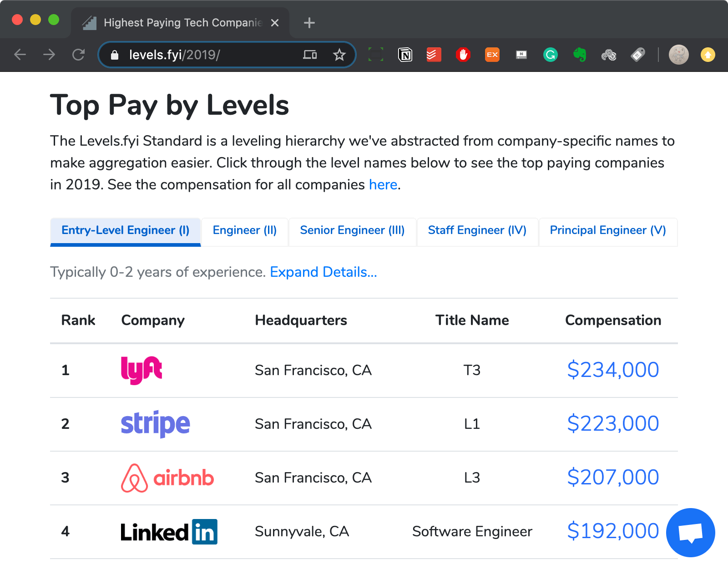The height and width of the screenshot is (570, 728).
Task: Open the orange EX extension icon
Action: click(492, 55)
